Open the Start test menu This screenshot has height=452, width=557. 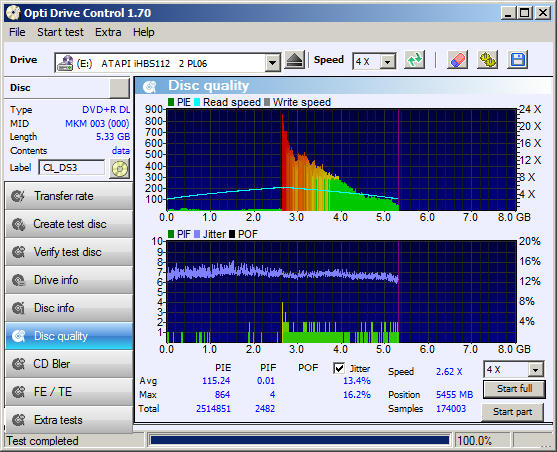(60, 32)
